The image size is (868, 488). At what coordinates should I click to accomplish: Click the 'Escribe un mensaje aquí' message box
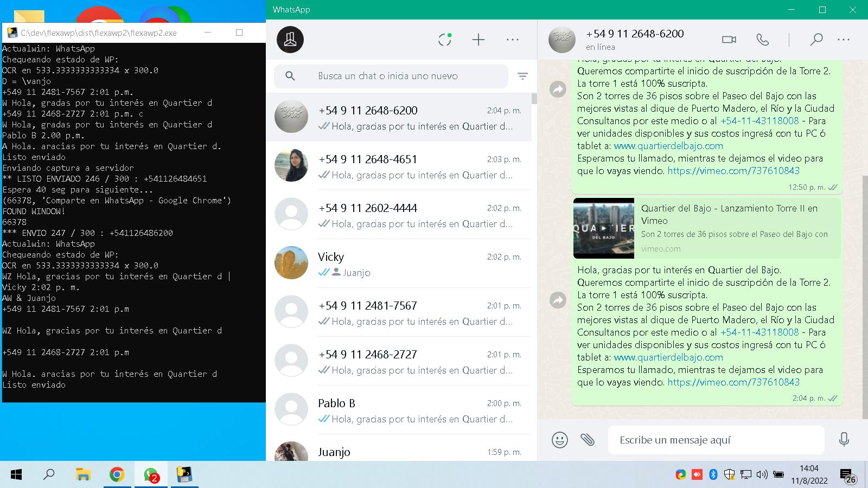pyautogui.click(x=716, y=440)
